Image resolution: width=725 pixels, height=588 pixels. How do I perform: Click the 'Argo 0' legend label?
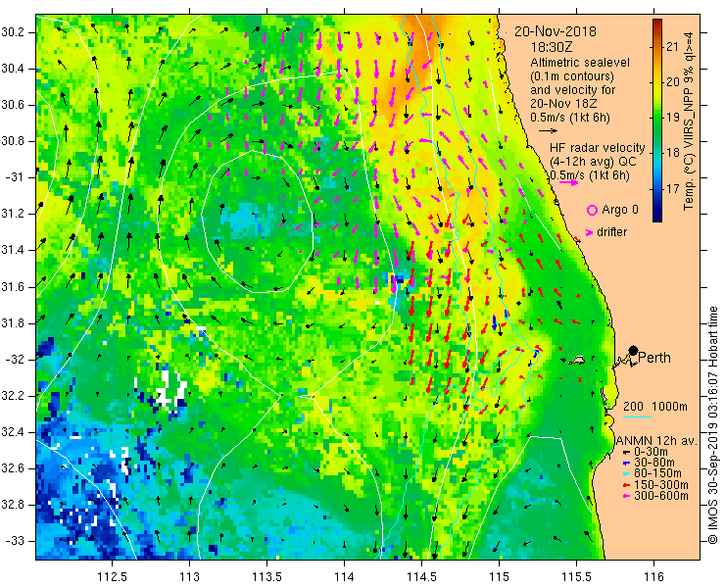click(x=620, y=210)
